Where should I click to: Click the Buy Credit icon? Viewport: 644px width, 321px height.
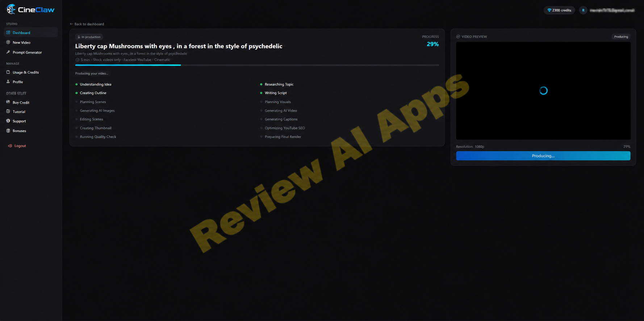8,102
